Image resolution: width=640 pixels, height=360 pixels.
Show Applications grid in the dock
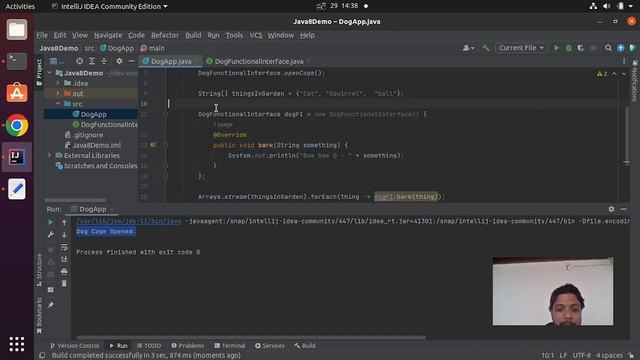pyautogui.click(x=17, y=344)
